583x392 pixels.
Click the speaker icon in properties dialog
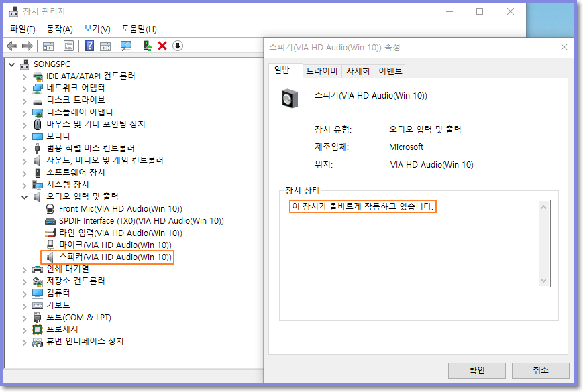tap(290, 99)
